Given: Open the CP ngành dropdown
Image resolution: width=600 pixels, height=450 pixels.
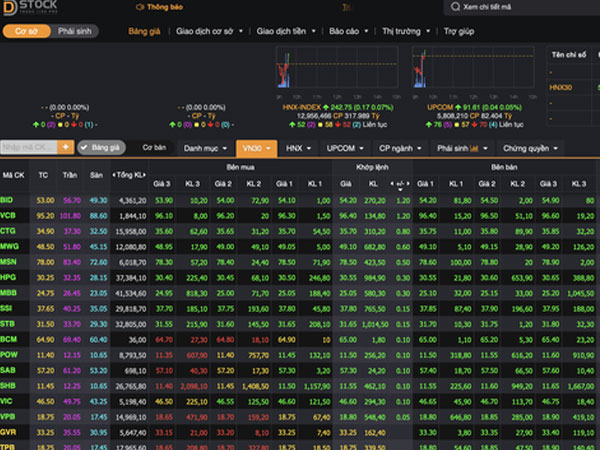Looking at the screenshot, I should [x=400, y=148].
